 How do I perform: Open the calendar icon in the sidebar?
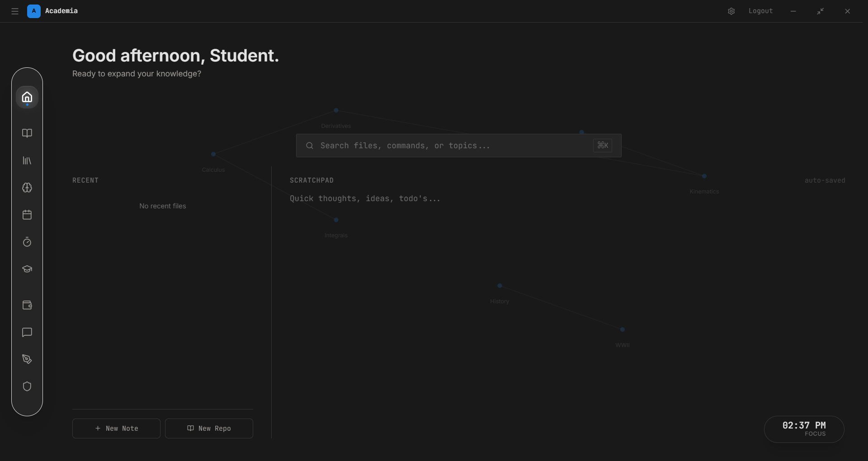27,215
